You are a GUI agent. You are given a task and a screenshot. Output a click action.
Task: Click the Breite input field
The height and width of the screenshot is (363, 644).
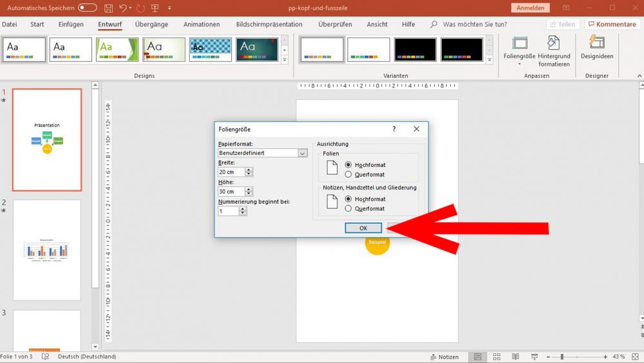(x=231, y=172)
